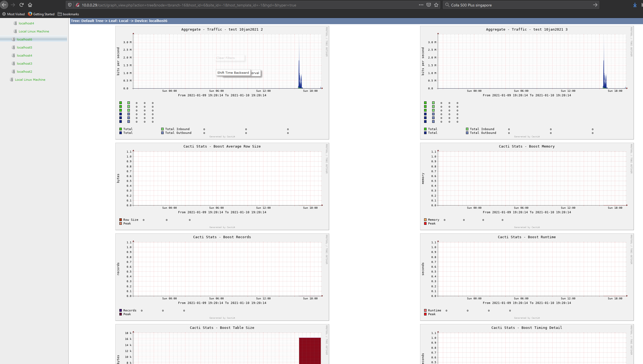The image size is (643, 364).
Task: Toggle the Records legend square on Boost Records graph
Action: click(x=120, y=310)
